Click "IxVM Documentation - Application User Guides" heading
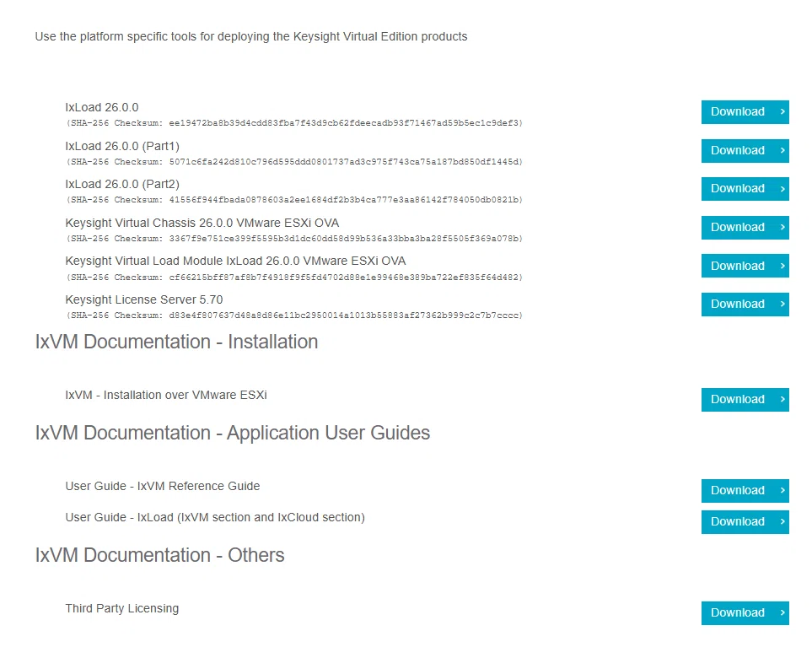Image resolution: width=812 pixels, height=647 pixels. coord(233,433)
